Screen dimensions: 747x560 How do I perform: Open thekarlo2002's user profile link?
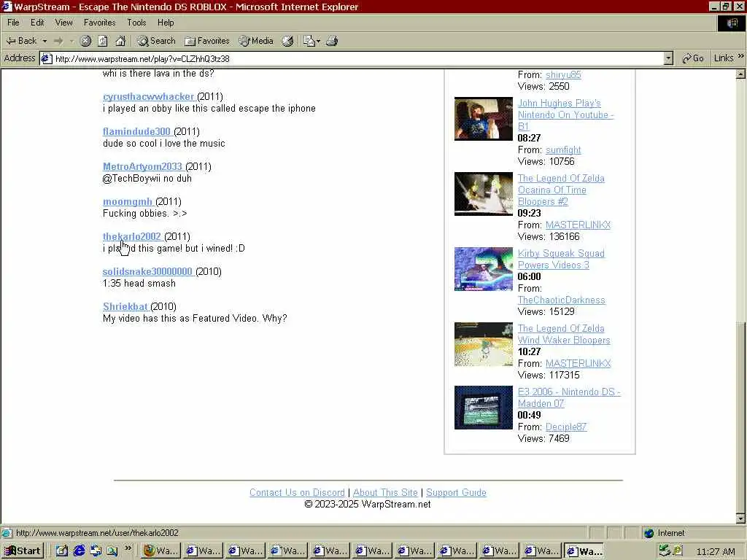(x=132, y=237)
